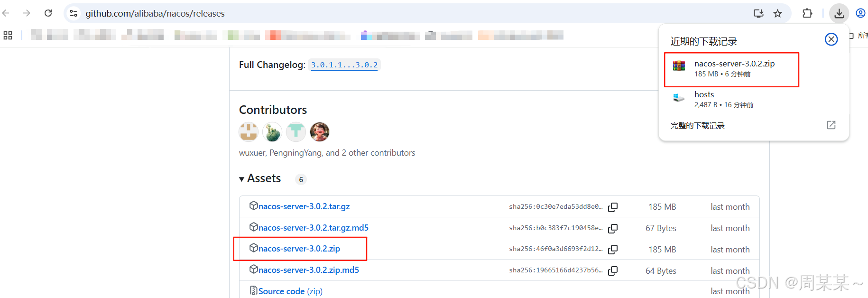The width and height of the screenshot is (868, 298).
Task: Go forward in browser history
Action: click(27, 13)
